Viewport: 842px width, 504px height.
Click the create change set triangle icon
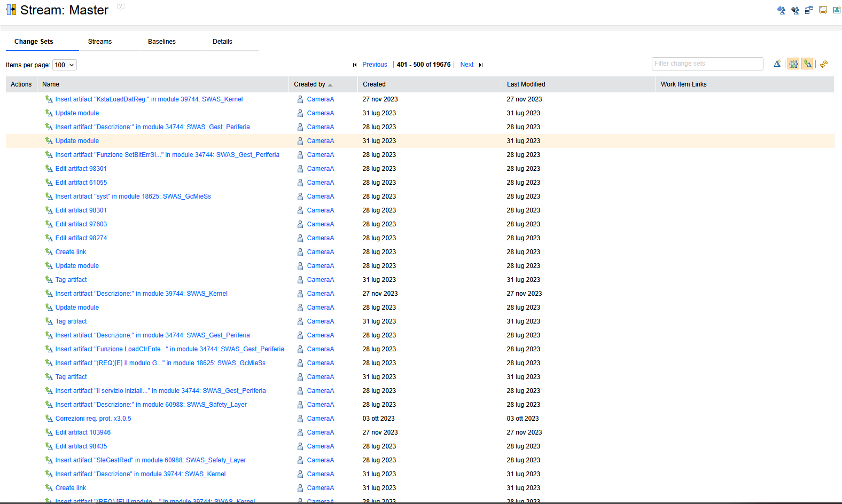[x=777, y=64]
